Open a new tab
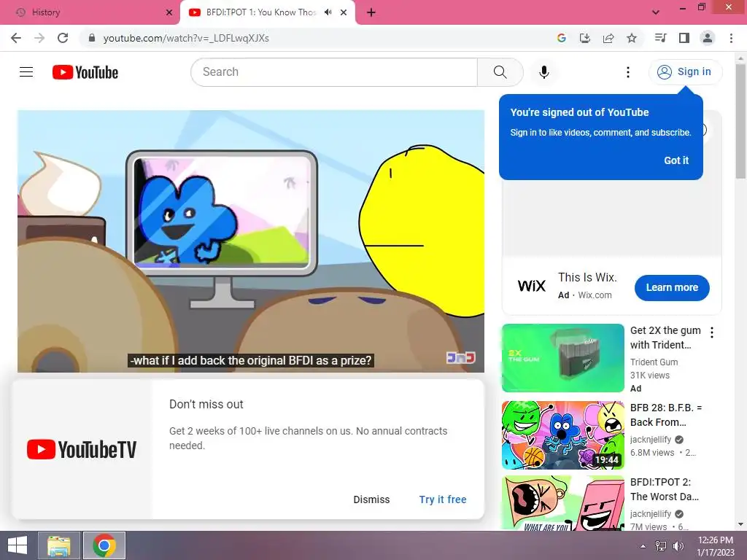The height and width of the screenshot is (560, 747). point(371,12)
